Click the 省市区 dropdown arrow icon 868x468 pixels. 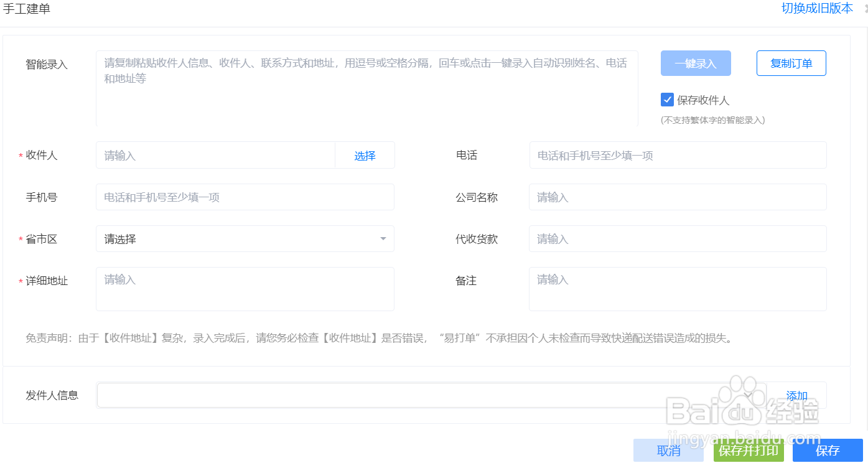point(383,238)
